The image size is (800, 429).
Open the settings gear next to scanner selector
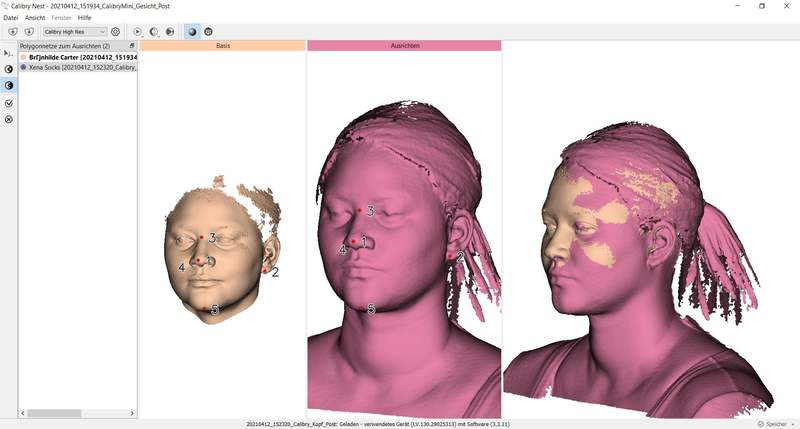click(x=116, y=32)
